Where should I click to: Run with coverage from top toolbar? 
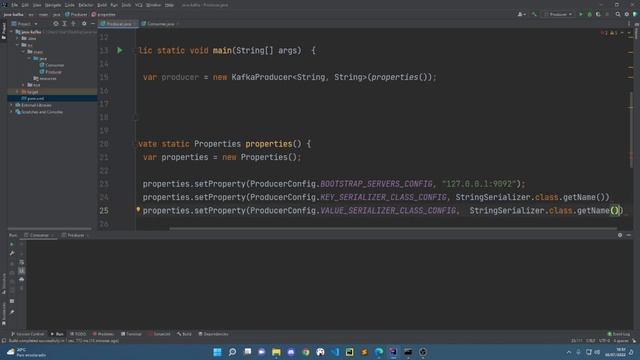(x=598, y=14)
